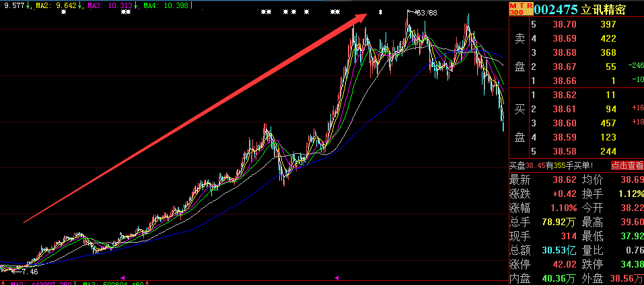Open stock code 002475 title
This screenshot has width=644, height=285.
(556, 9)
